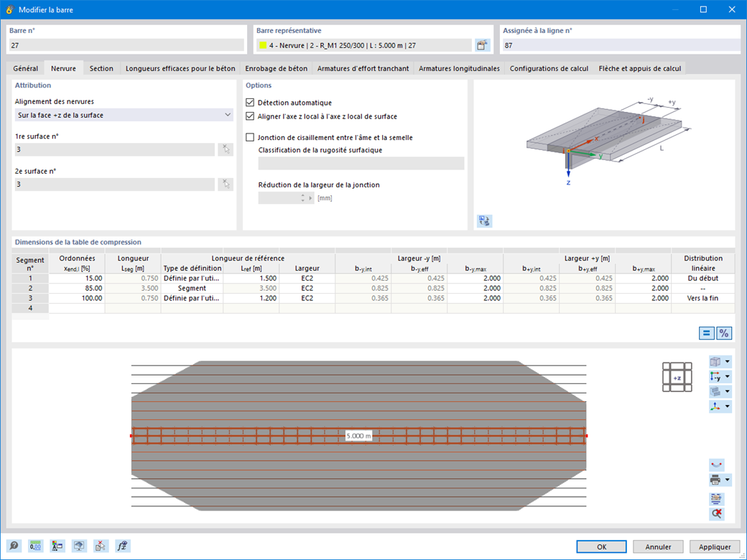The height and width of the screenshot is (560, 747).
Task: Click the swap view icon under rib diagram
Action: [485, 221]
